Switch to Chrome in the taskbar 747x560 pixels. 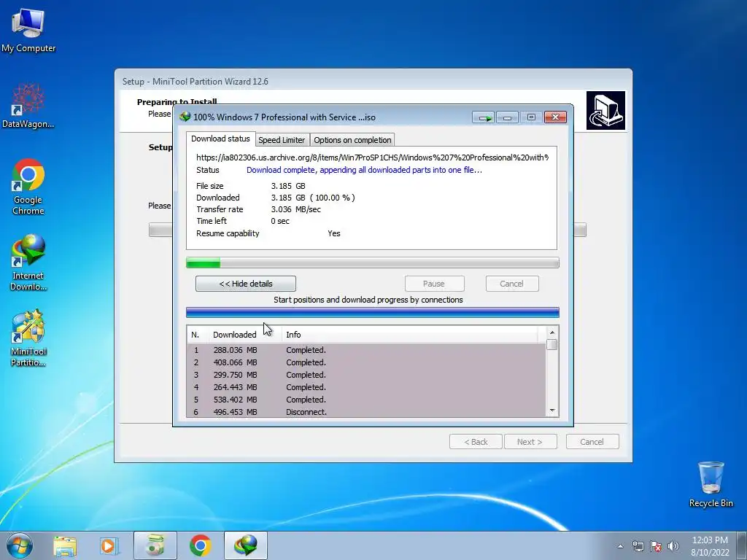pos(201,545)
